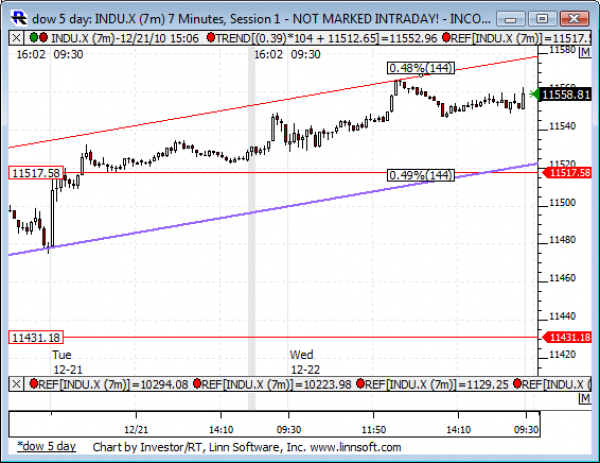This screenshot has height=463, width=600.
Task: Click the M button beside the 11580 scale
Action: 585,52
